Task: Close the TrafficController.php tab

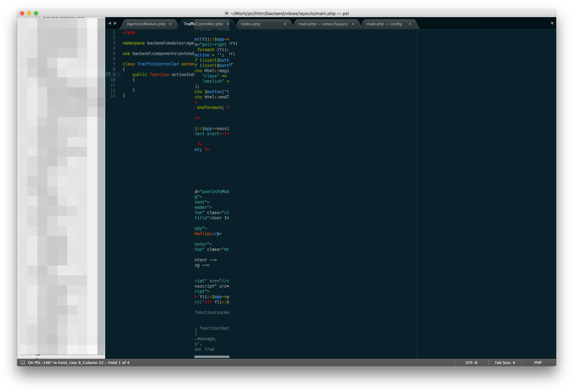Action: click(x=228, y=24)
